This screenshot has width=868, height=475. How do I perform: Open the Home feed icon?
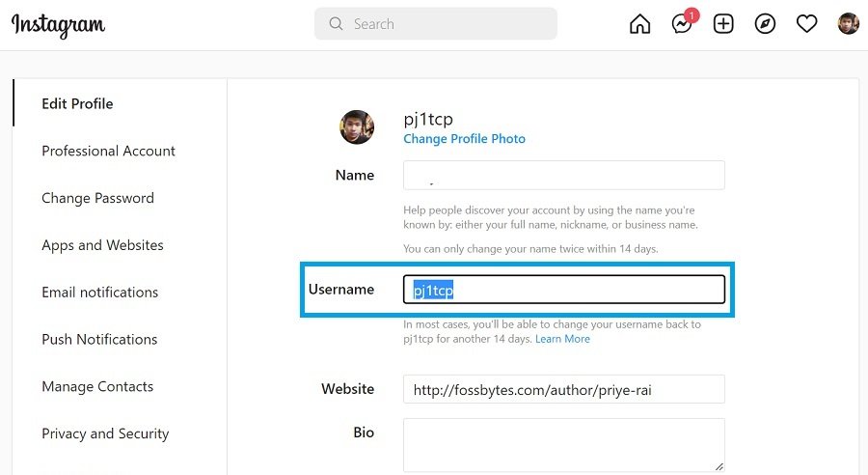[640, 24]
